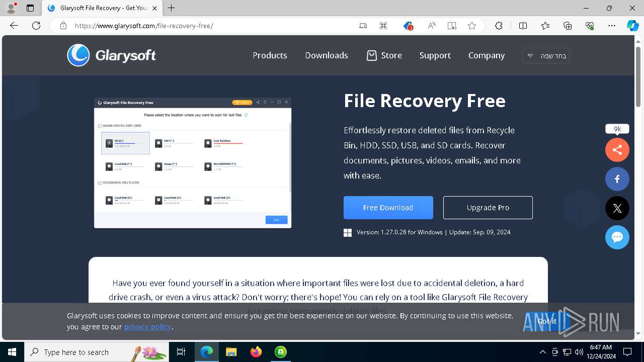Open a new browser tab
Screen dimensions: 644x362
[x=172, y=8]
